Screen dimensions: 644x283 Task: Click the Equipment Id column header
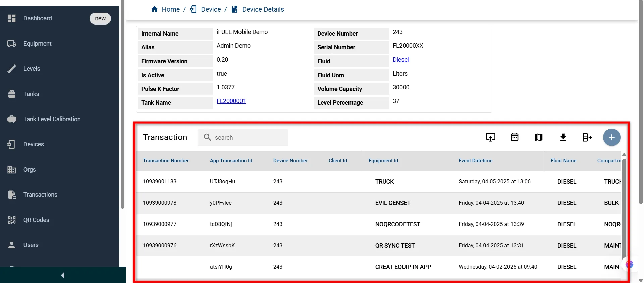(x=383, y=161)
